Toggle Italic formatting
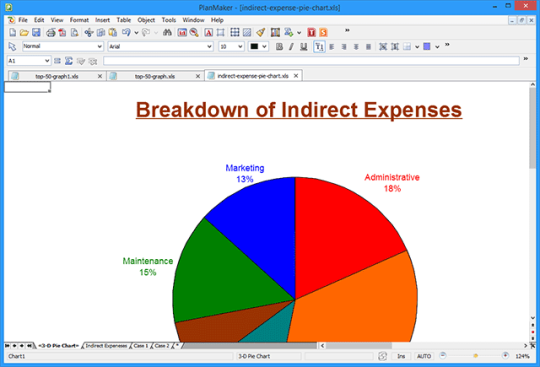This screenshot has width=540, height=367. [291, 46]
